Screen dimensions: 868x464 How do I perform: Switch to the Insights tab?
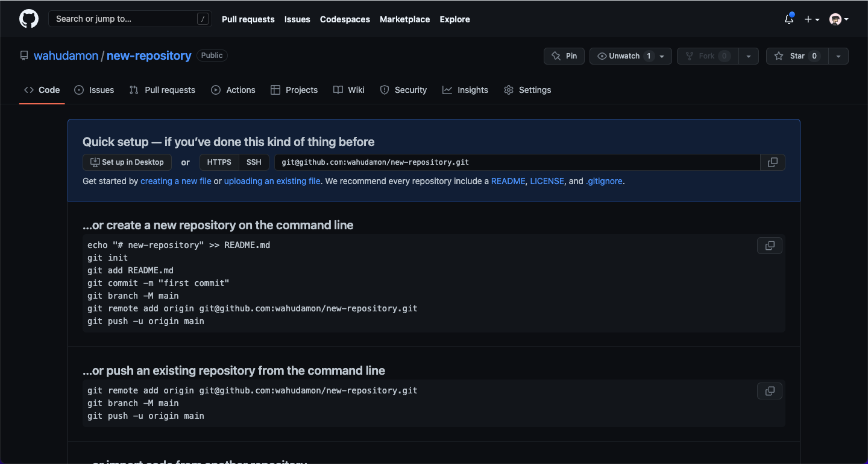(x=465, y=90)
